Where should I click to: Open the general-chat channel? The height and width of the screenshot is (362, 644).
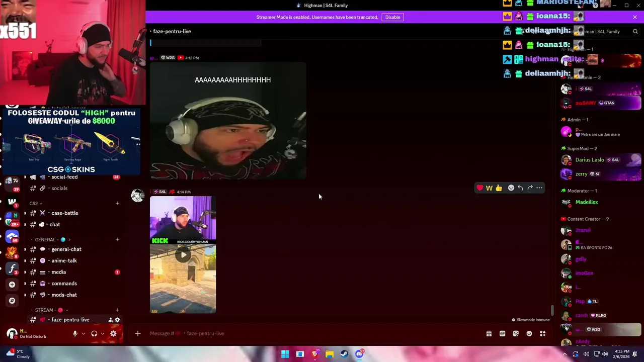(74, 249)
